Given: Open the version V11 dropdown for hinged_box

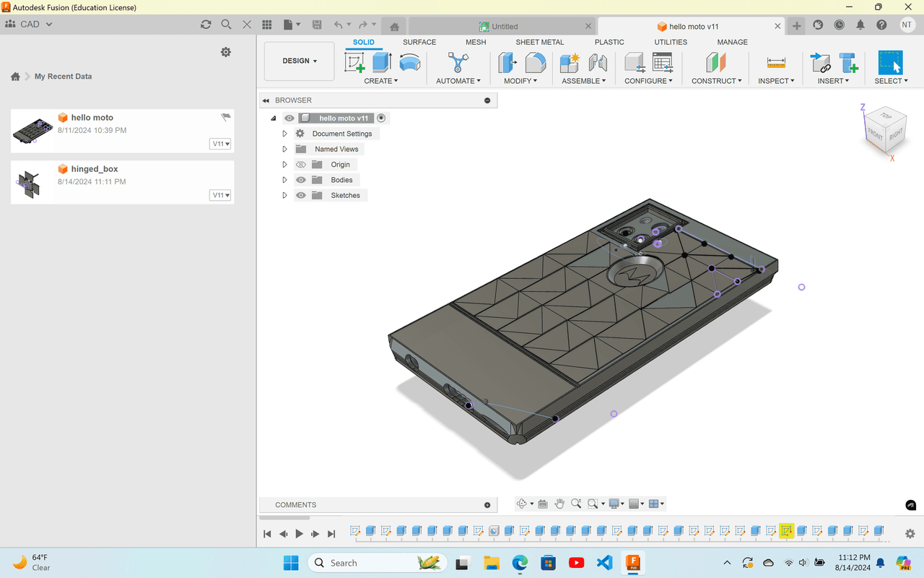Looking at the screenshot, I should tap(220, 195).
